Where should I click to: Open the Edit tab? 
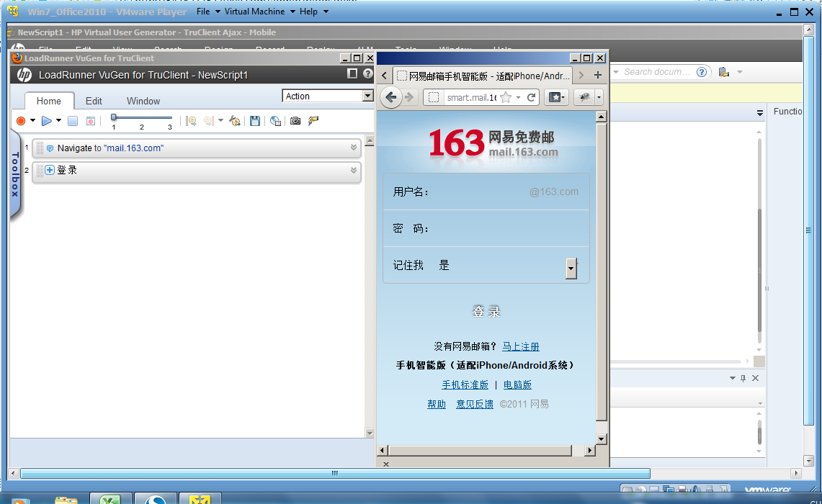94,101
